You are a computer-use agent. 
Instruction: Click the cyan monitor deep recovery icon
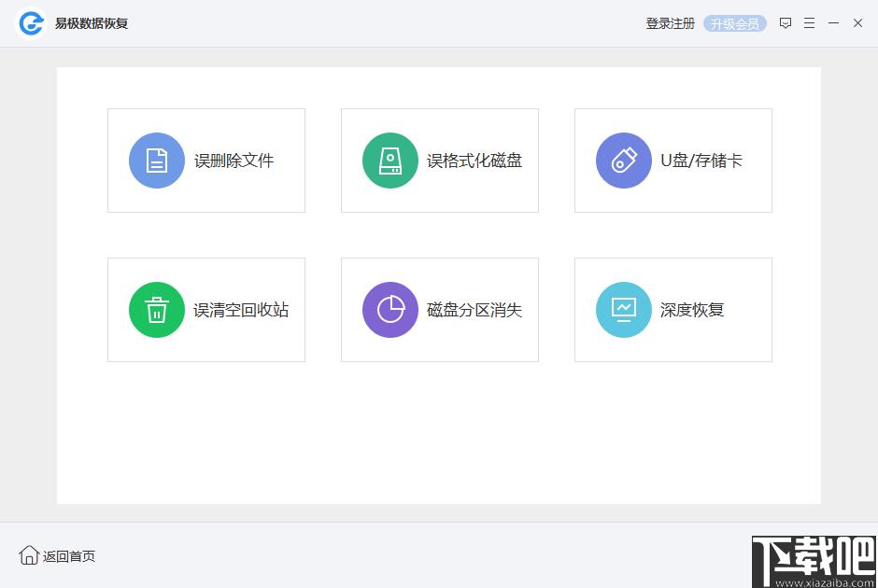click(x=624, y=310)
